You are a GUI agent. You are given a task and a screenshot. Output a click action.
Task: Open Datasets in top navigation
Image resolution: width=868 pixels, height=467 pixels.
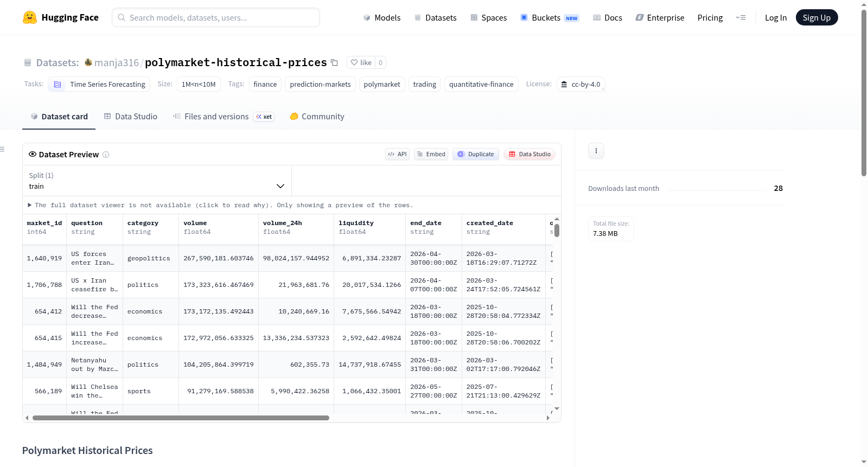435,17
